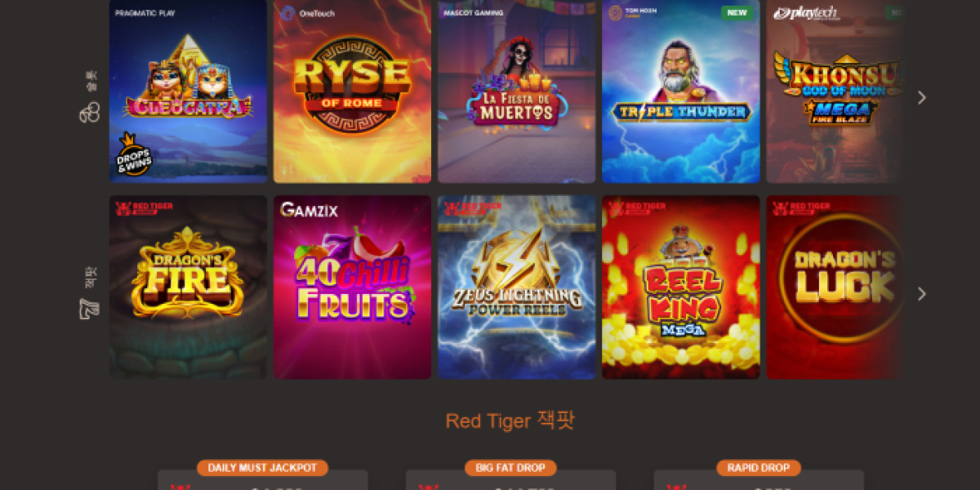Open the Cleocatra game thumbnail

tap(189, 91)
